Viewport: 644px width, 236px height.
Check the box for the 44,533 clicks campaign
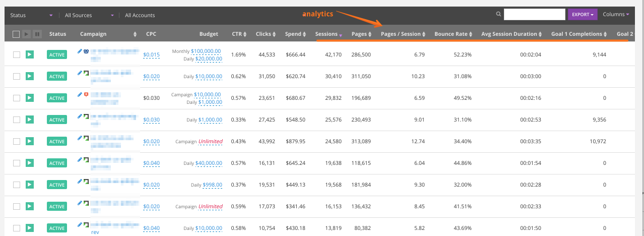pos(17,54)
